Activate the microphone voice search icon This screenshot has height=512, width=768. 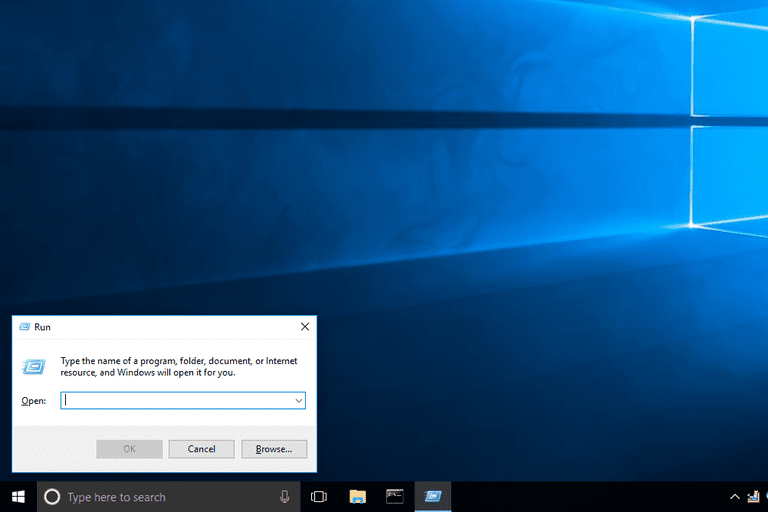click(x=284, y=497)
